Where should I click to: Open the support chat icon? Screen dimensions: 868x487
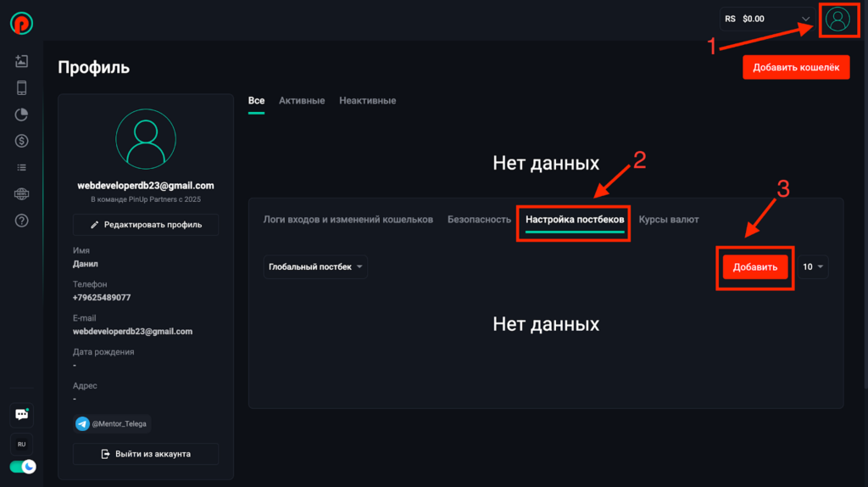[x=21, y=414]
